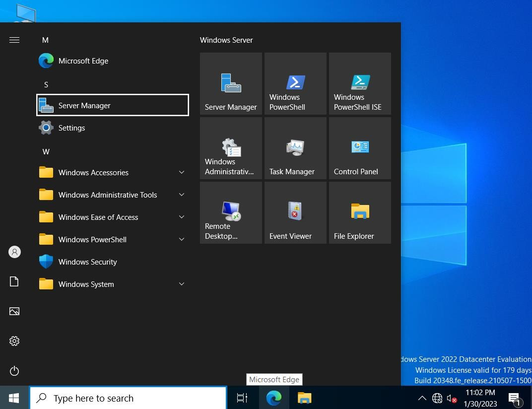Open the notification center icon
Screen dimensions: 532x409
[515, 399]
